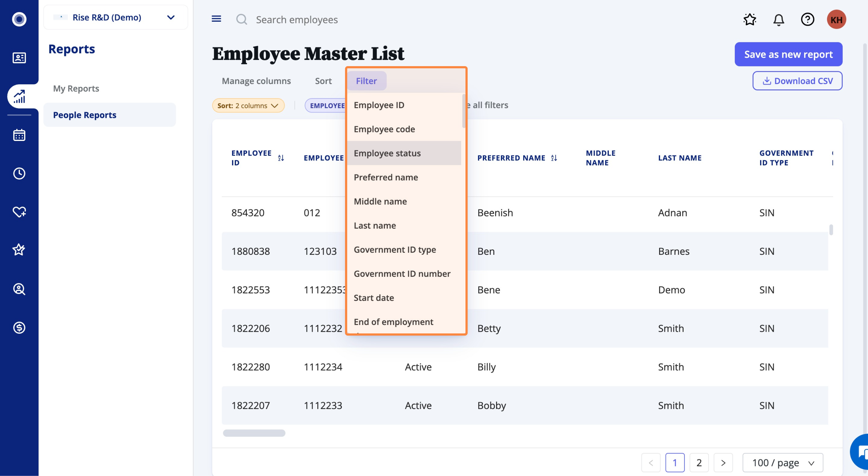Image resolution: width=868 pixels, height=476 pixels.
Task: Click the benefits heart icon
Action: point(19,212)
